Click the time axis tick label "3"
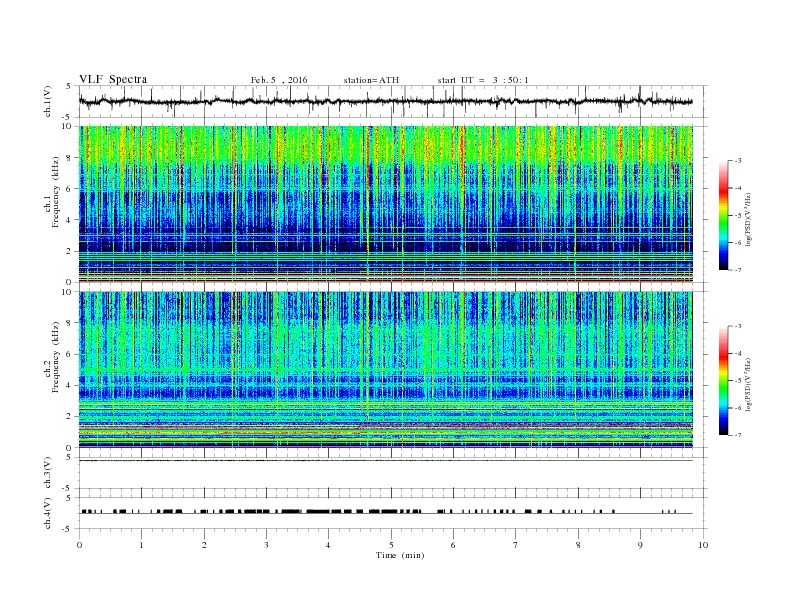 click(x=266, y=545)
